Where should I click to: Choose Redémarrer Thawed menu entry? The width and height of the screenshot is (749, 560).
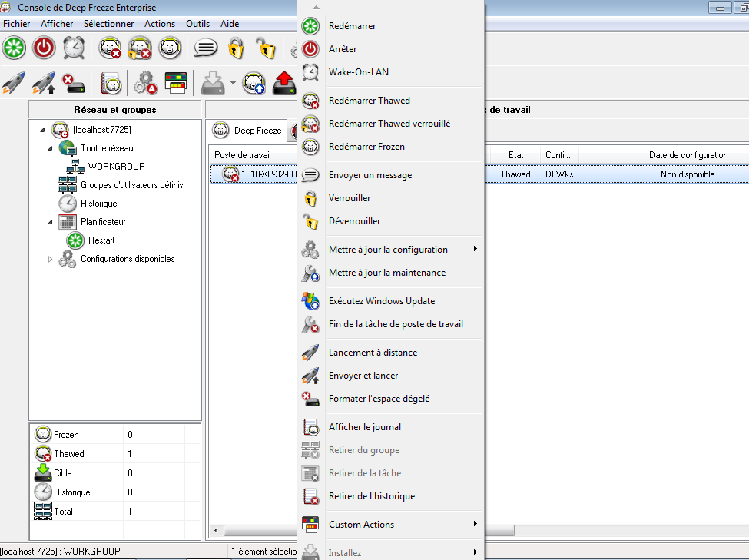point(391,101)
